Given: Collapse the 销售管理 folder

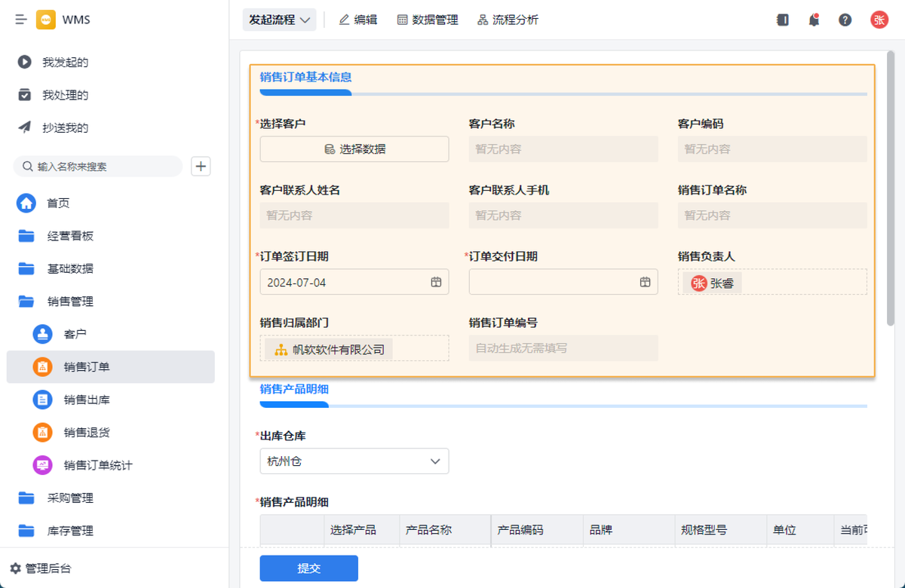Looking at the screenshot, I should click(x=69, y=302).
